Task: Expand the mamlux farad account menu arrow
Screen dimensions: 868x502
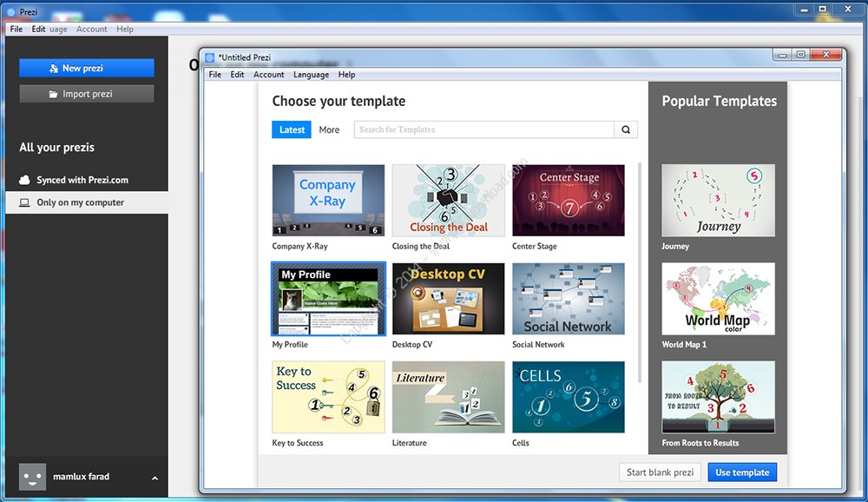Action: coord(155,478)
